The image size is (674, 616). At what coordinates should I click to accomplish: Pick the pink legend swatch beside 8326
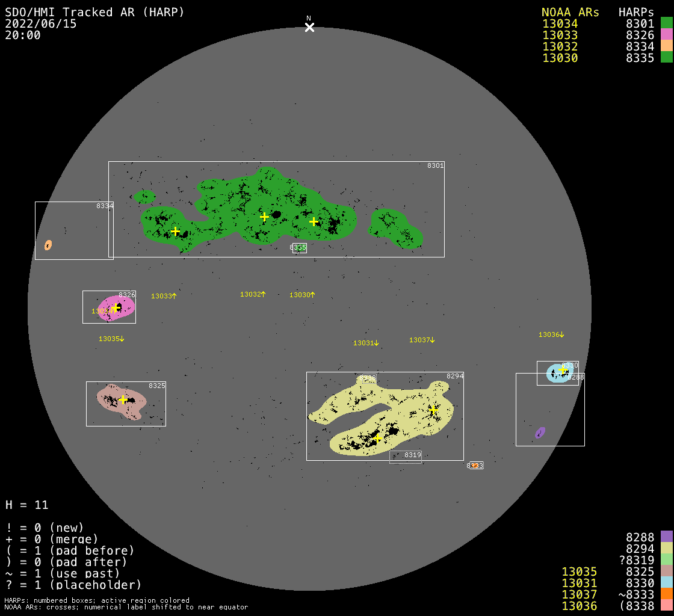(666, 35)
